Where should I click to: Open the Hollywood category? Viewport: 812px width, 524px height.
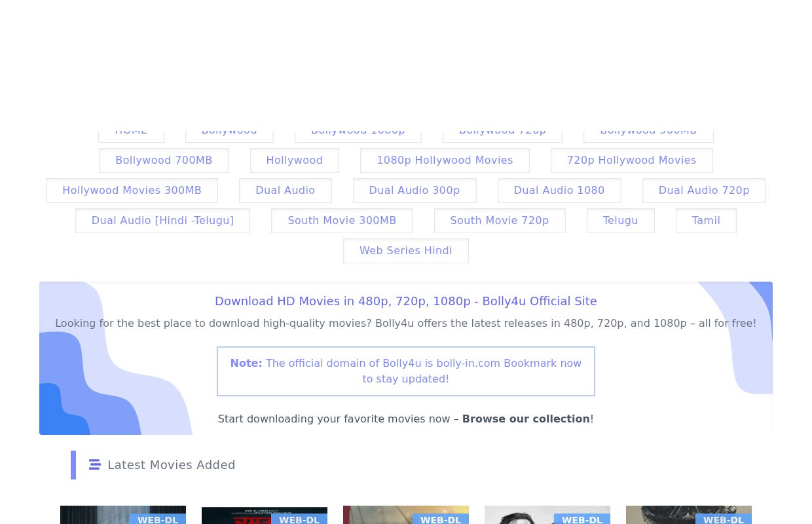coord(295,160)
